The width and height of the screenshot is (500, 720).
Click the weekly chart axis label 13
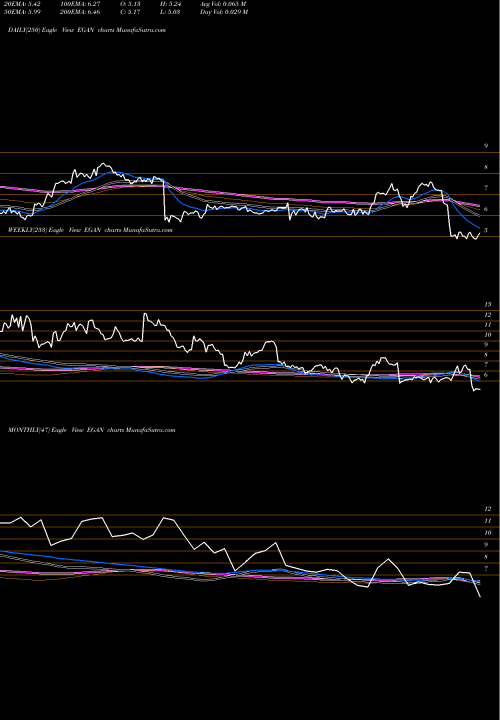[x=488, y=304]
